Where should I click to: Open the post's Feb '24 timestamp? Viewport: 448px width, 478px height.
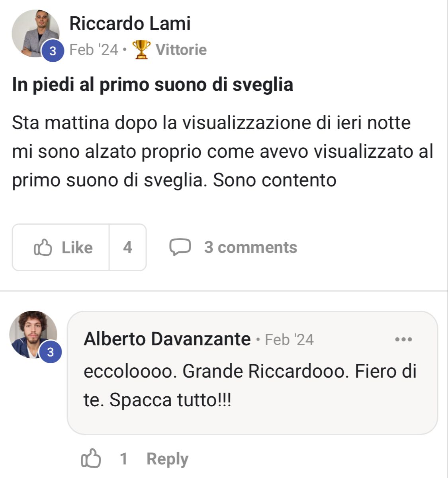tap(94, 50)
